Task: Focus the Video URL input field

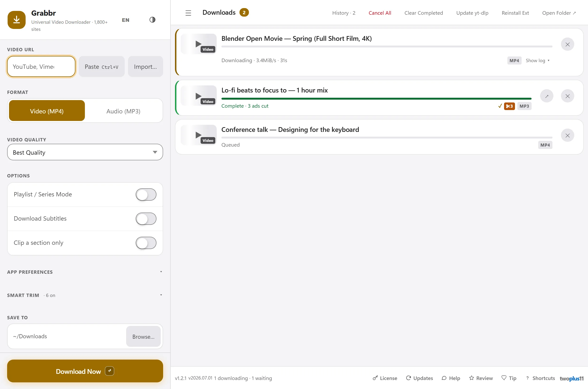Action: (41, 66)
